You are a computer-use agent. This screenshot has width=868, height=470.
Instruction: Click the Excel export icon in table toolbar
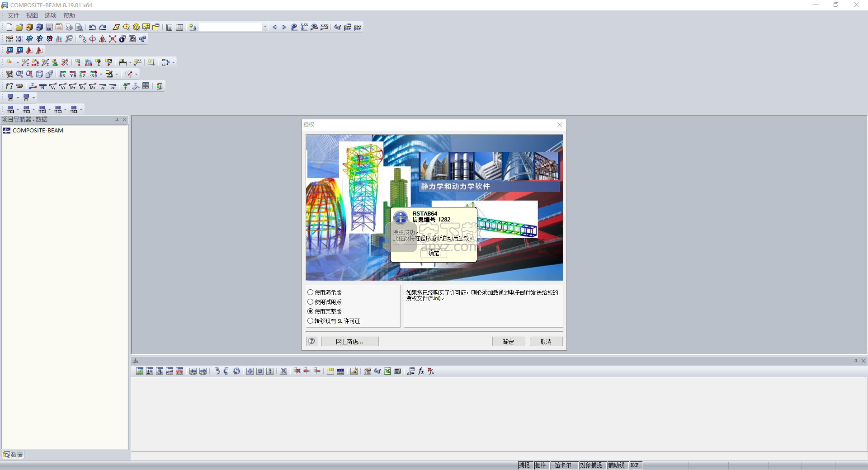click(x=387, y=371)
